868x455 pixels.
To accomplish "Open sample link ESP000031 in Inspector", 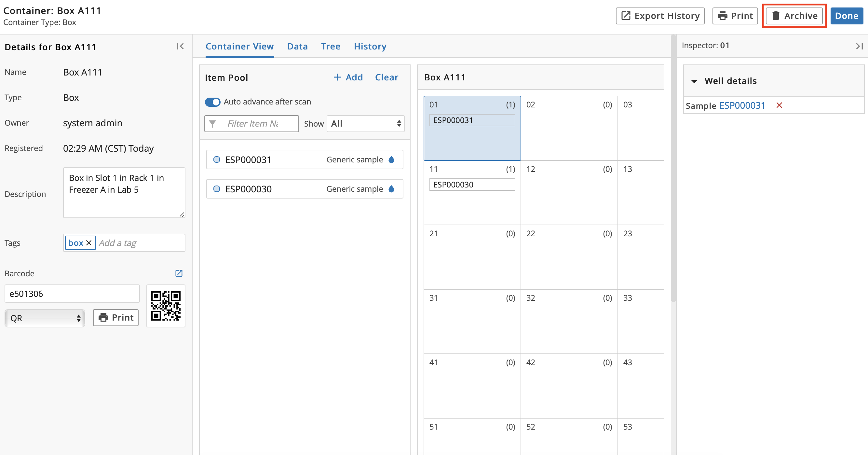I will [742, 105].
